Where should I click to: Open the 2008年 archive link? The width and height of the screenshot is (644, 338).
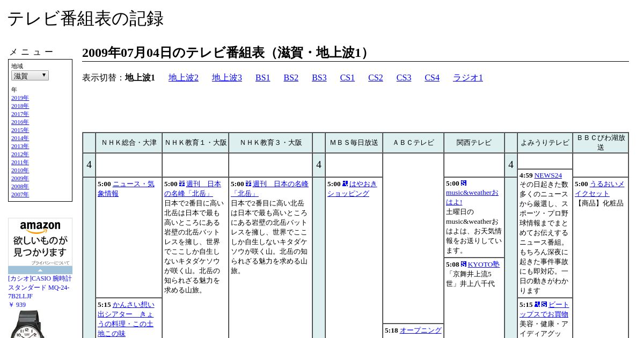(x=20, y=186)
